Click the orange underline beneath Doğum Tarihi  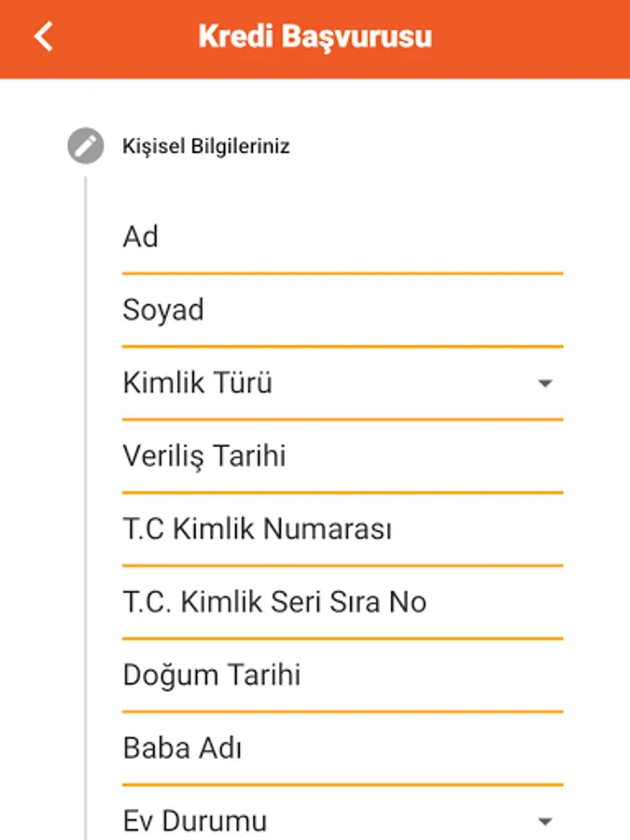click(342, 711)
